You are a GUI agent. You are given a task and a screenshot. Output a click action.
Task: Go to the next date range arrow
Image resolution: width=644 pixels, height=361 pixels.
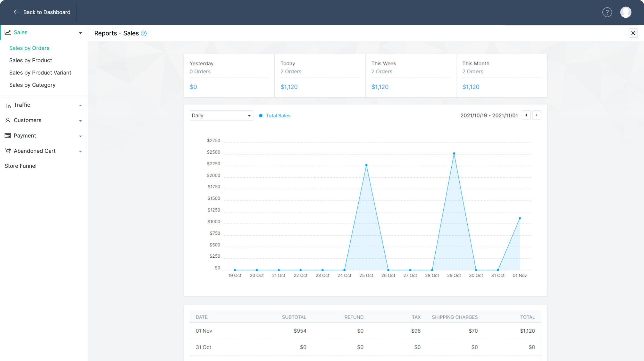point(536,115)
